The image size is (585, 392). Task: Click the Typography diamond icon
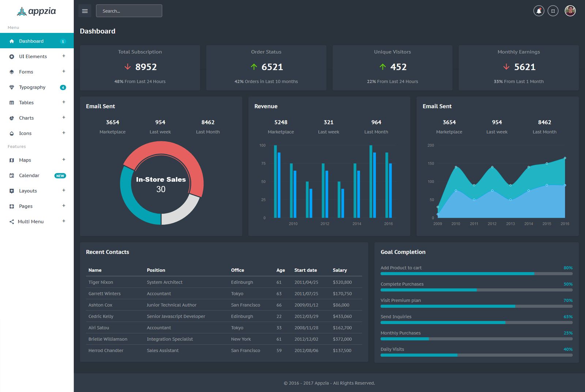coord(12,87)
